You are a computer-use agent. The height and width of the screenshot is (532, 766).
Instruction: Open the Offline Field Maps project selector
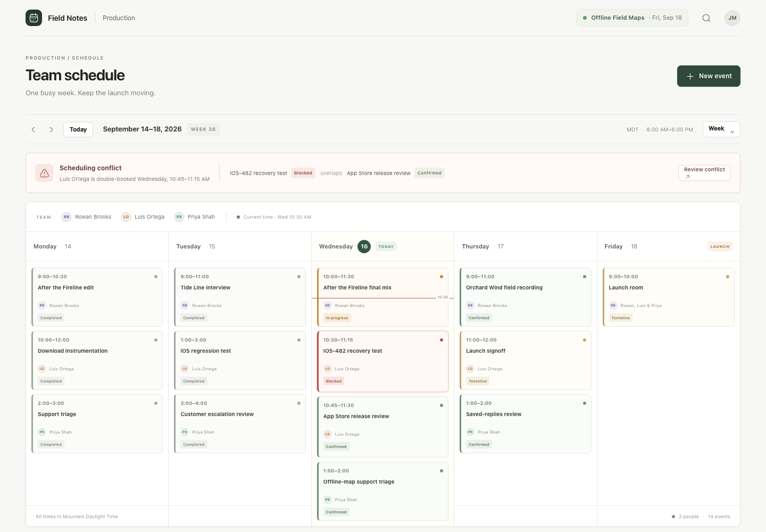coord(632,18)
